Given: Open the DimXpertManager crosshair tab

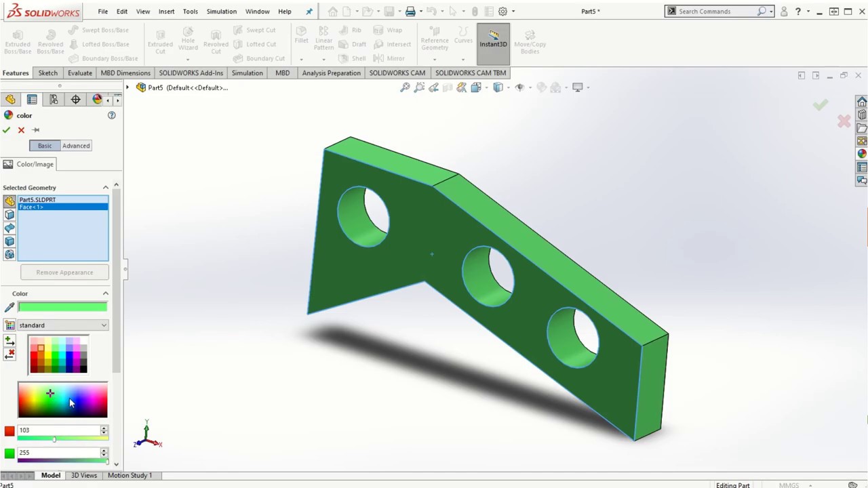Looking at the screenshot, I should click(x=75, y=100).
